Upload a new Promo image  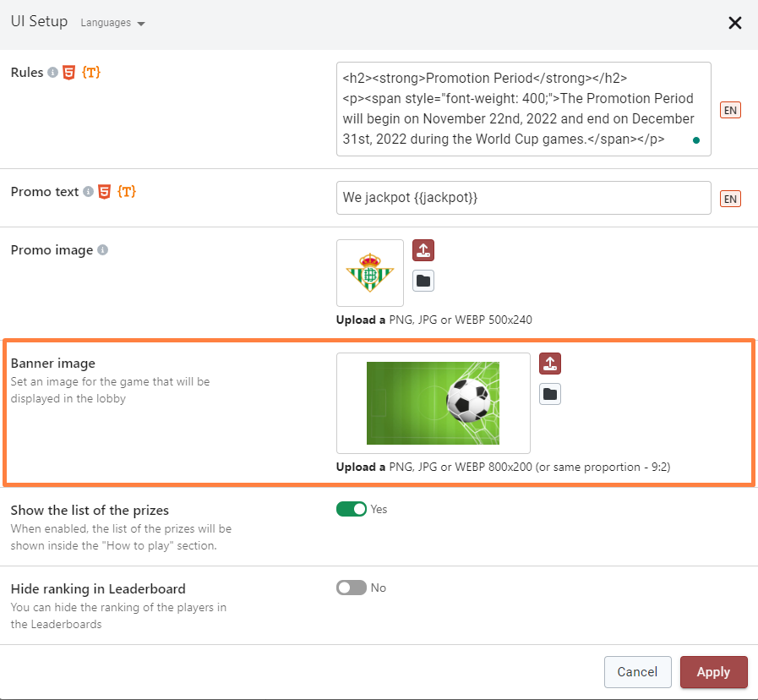tap(423, 250)
